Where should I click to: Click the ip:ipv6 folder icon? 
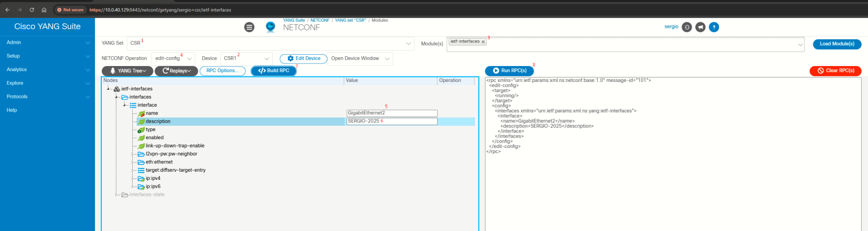tap(141, 187)
